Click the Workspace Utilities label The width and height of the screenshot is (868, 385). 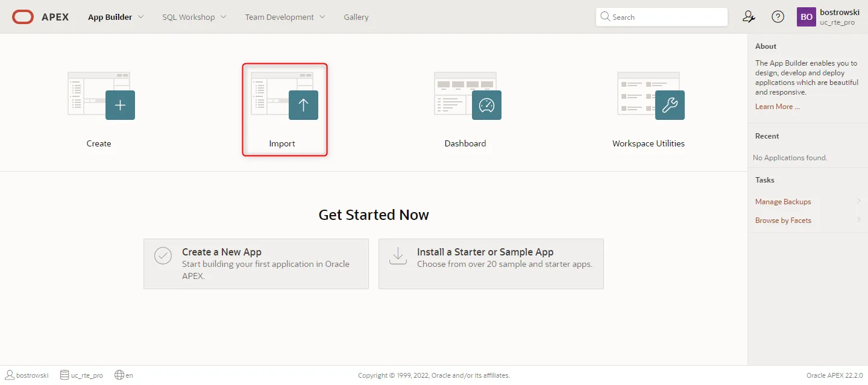coord(649,143)
